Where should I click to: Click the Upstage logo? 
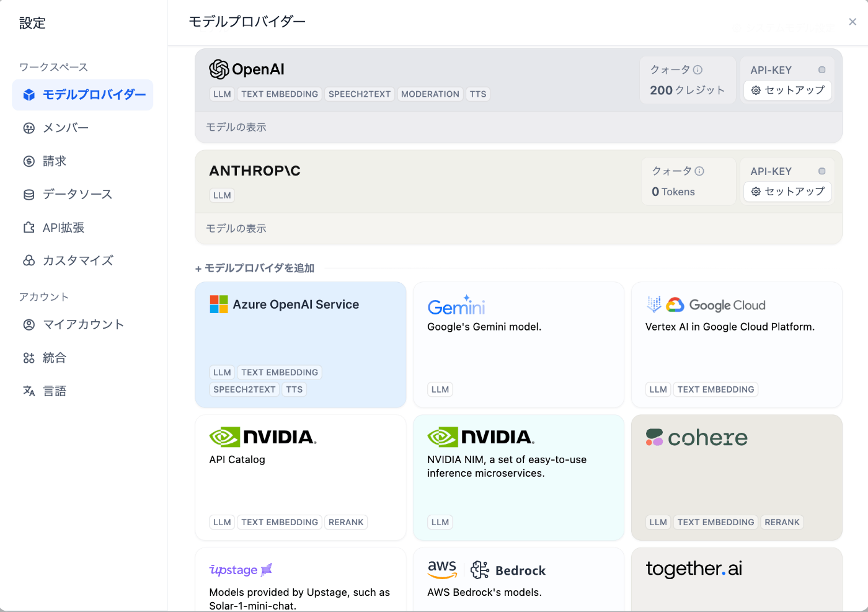click(241, 570)
